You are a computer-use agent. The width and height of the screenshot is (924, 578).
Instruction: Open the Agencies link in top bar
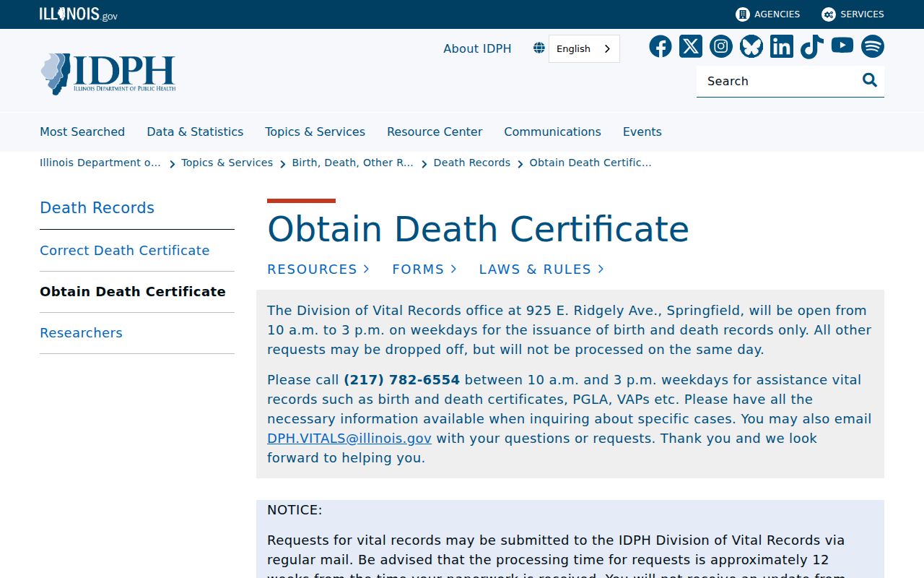point(768,14)
